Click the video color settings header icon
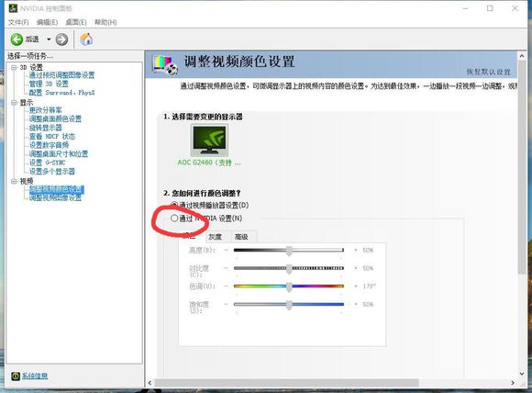 [165, 64]
